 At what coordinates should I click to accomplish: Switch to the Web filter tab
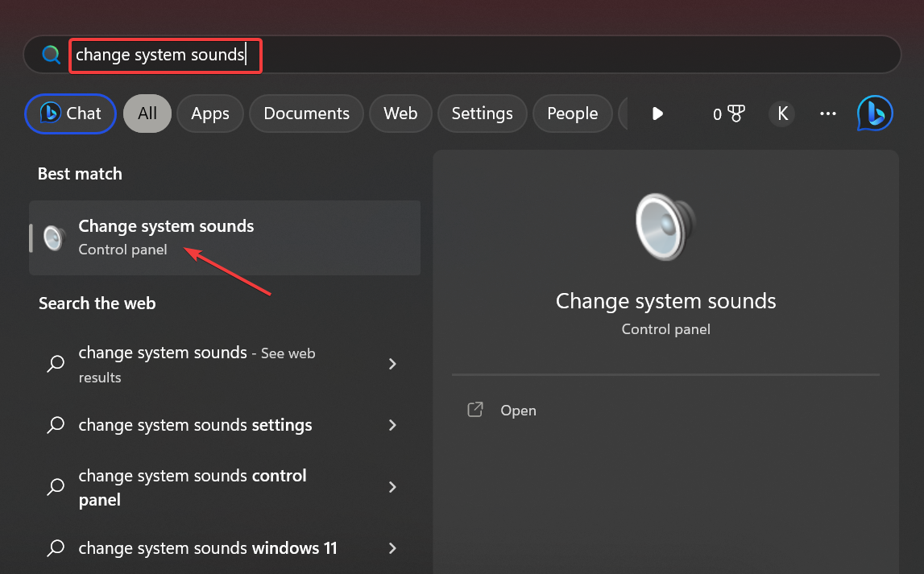(400, 113)
